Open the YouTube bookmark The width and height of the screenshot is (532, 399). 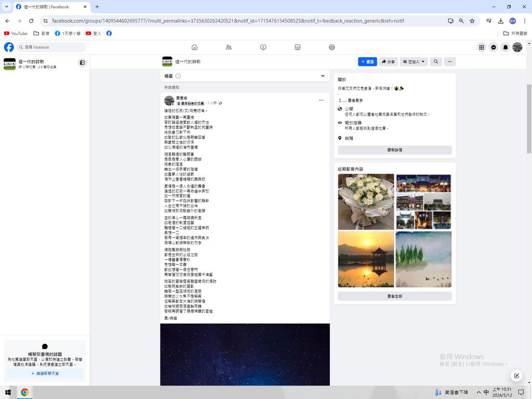(16, 33)
